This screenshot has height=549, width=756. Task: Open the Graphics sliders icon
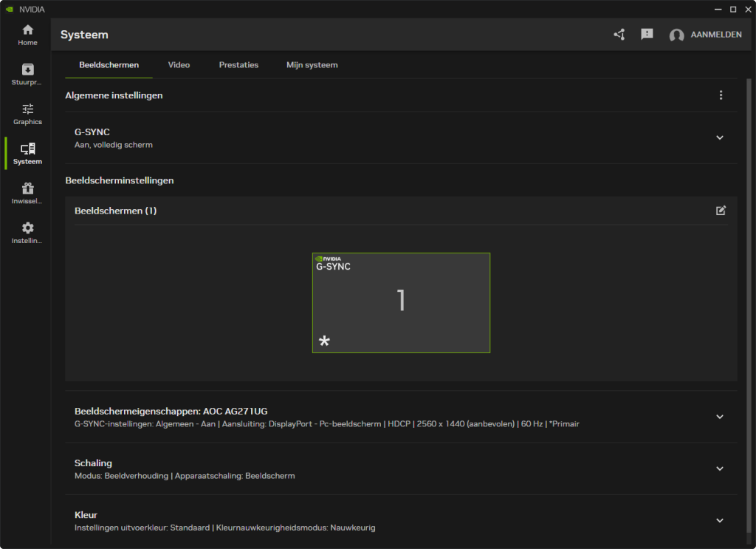tap(27, 113)
